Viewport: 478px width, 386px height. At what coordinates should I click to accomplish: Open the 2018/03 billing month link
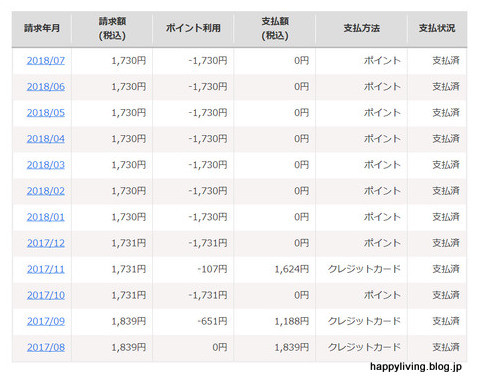click(x=46, y=165)
